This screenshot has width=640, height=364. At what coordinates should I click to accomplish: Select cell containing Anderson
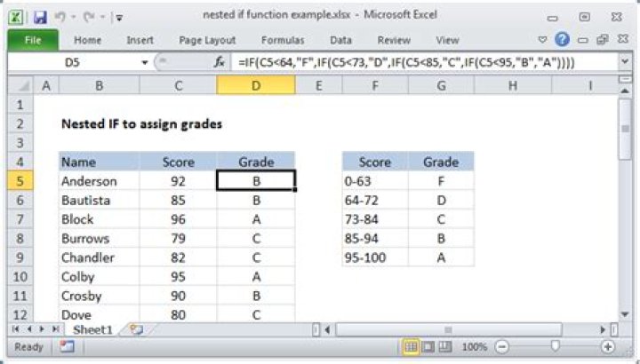[x=100, y=181]
